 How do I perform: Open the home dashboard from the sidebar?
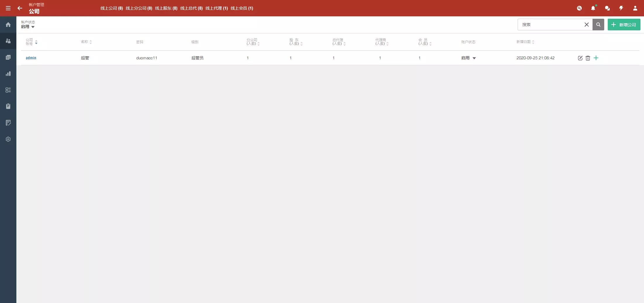(x=8, y=25)
